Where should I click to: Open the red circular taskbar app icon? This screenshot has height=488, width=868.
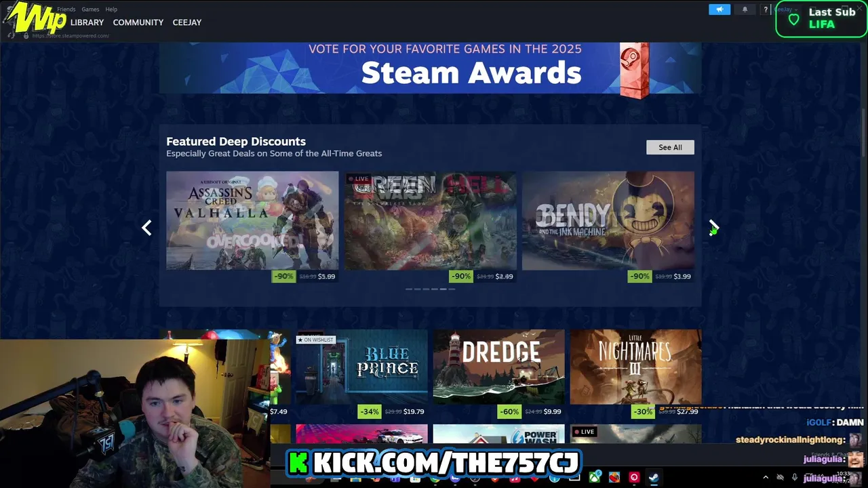634,477
